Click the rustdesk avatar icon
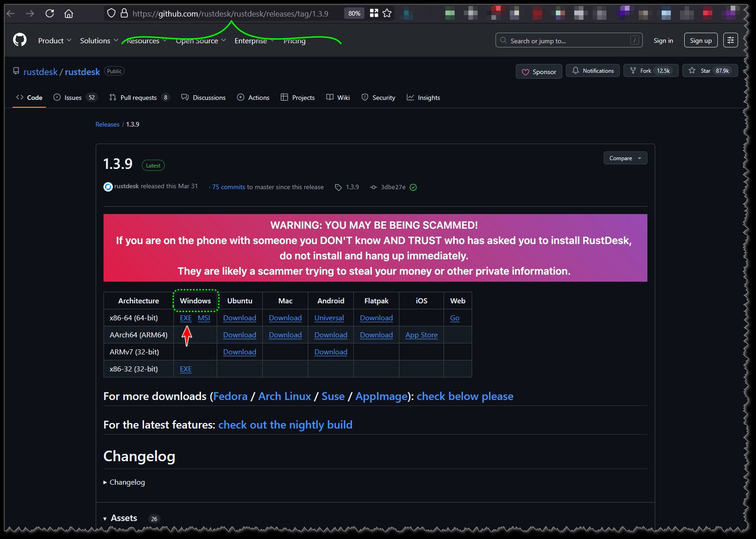This screenshot has height=539, width=756. [x=108, y=187]
